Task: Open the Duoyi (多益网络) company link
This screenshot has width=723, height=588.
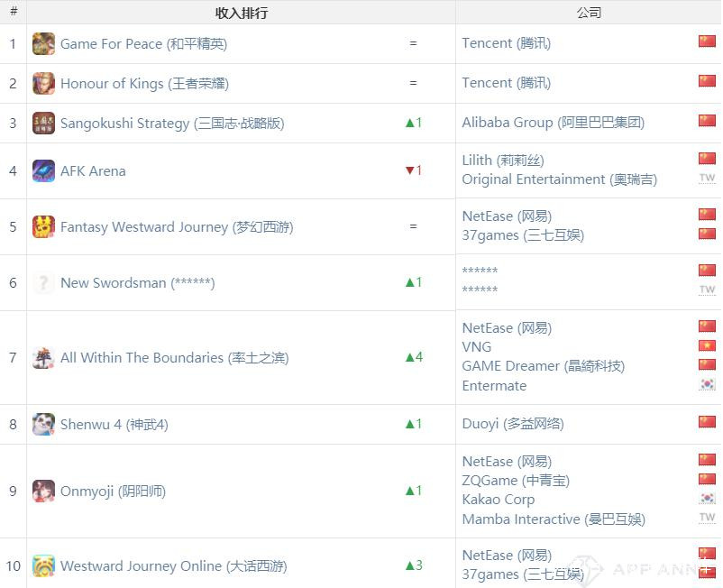Action: point(513,424)
